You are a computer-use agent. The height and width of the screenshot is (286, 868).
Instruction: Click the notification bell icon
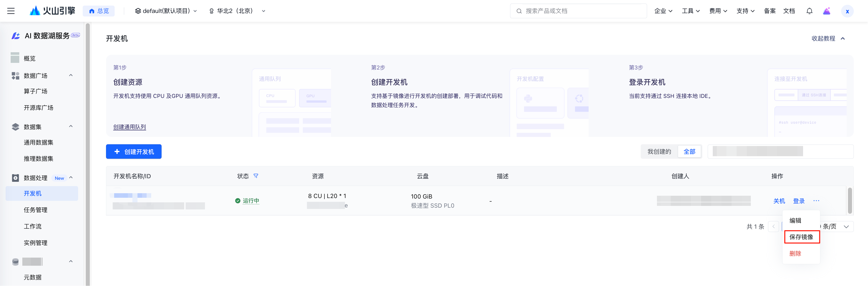[x=809, y=11]
